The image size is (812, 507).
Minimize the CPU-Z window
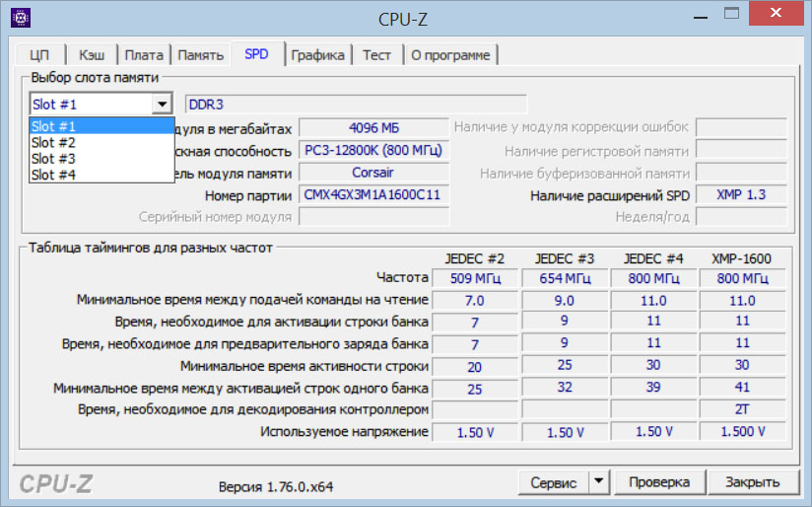coord(701,16)
